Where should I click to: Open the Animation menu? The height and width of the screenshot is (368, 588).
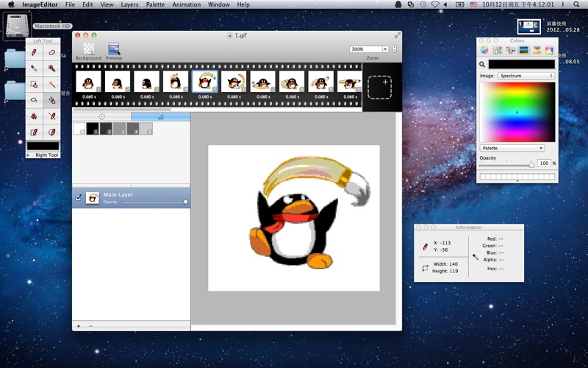click(x=187, y=4)
